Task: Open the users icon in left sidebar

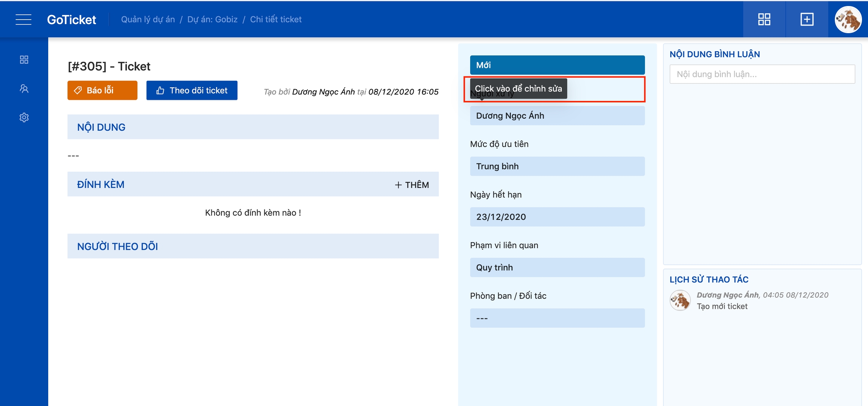Action: [x=24, y=89]
